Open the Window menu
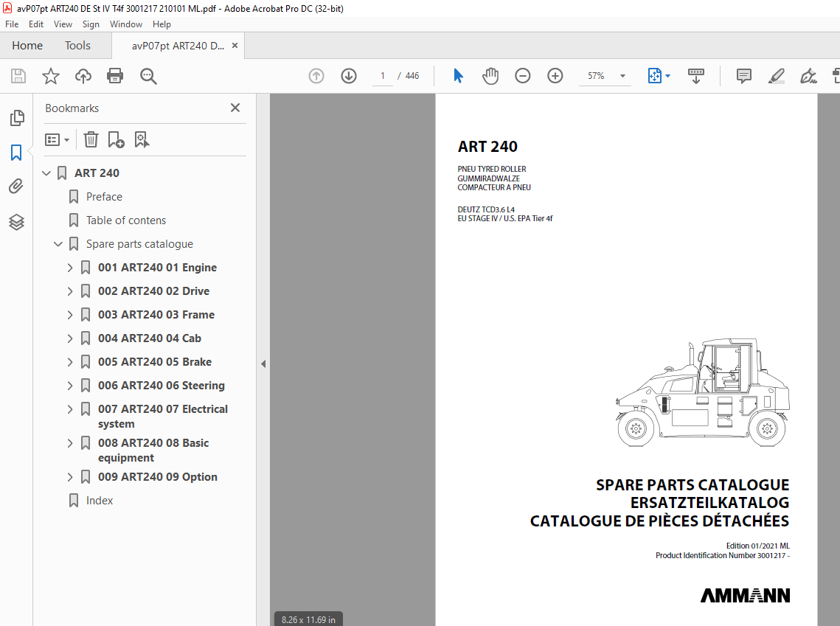 tap(126, 24)
